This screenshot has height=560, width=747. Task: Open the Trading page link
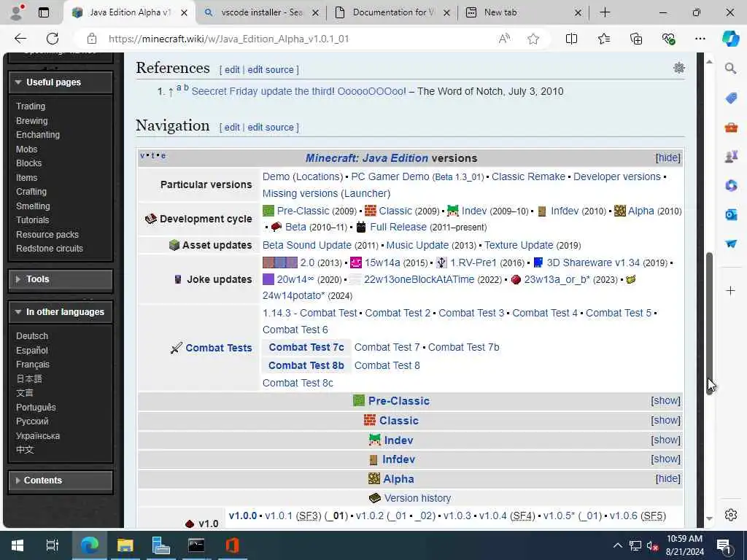[31, 106]
